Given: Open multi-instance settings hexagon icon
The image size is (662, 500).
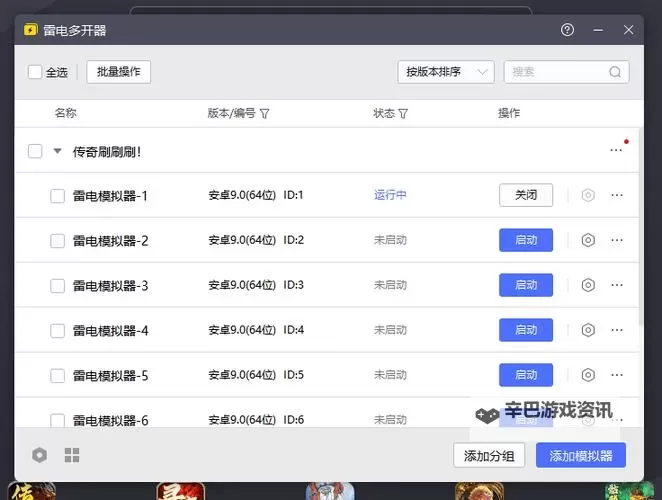Looking at the screenshot, I should 40,455.
